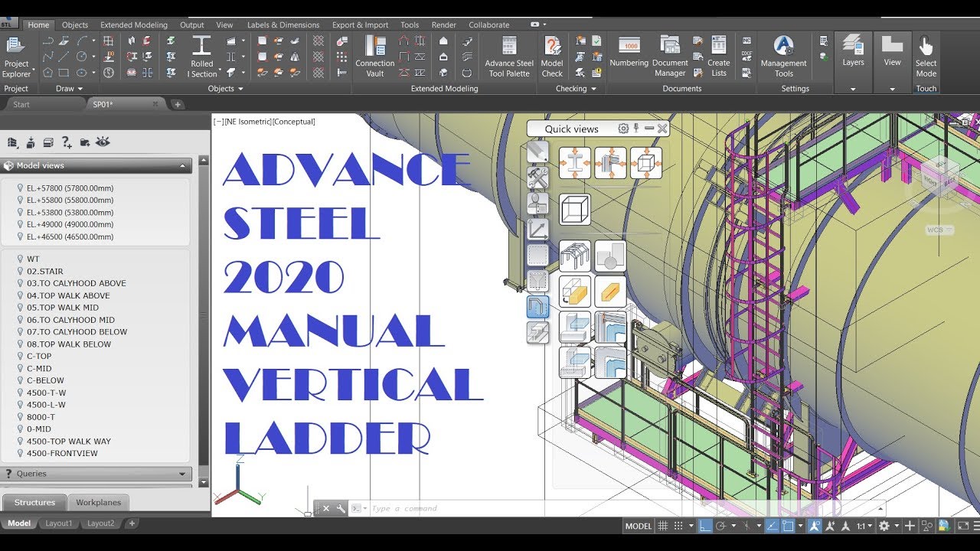Click the NC file icon in ribbon
980x551 pixels.
coord(746,41)
